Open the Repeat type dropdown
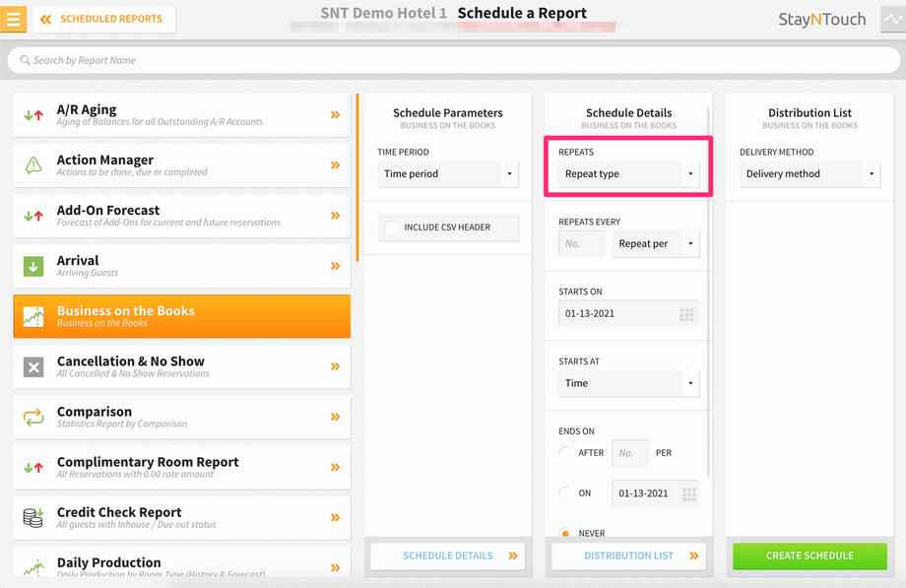Screen dimensions: 906x588 tap(628, 174)
